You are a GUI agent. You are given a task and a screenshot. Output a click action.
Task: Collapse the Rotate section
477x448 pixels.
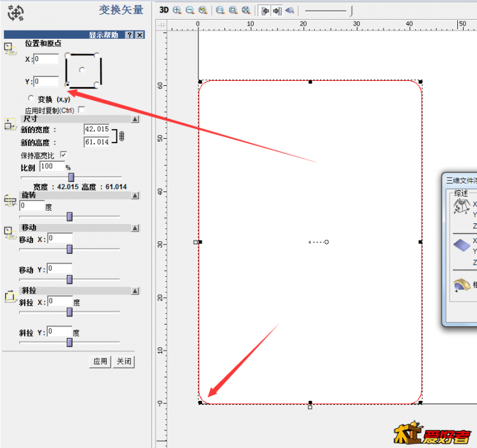[x=135, y=195]
